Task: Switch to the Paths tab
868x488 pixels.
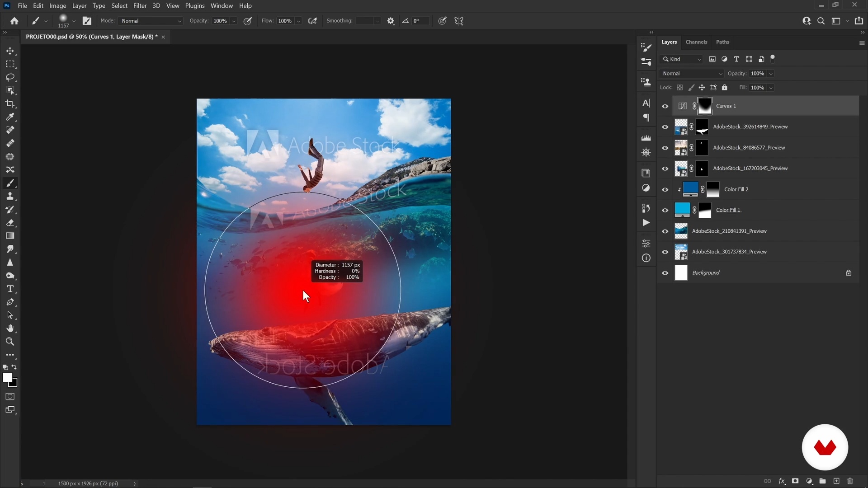Action: [722, 42]
